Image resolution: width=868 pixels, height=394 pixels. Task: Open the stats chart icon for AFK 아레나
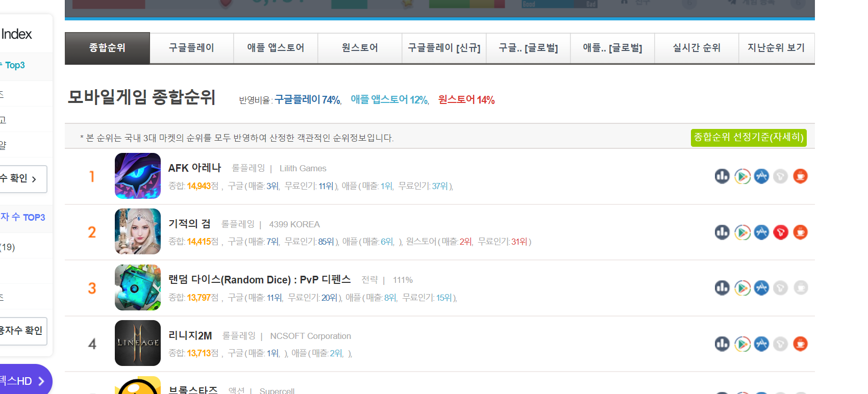(x=722, y=176)
